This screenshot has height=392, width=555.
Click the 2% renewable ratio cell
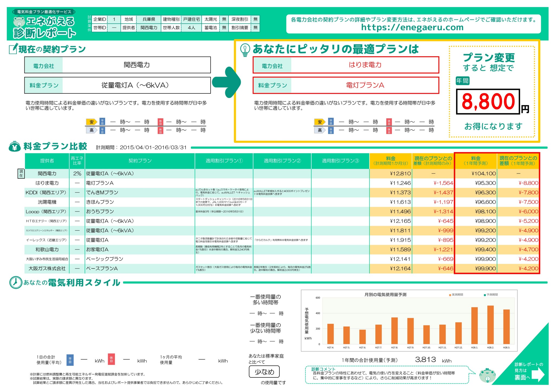(x=77, y=174)
